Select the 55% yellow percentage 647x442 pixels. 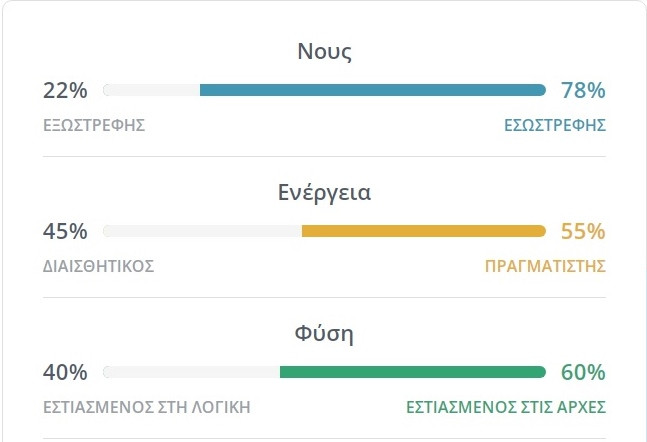coord(583,231)
